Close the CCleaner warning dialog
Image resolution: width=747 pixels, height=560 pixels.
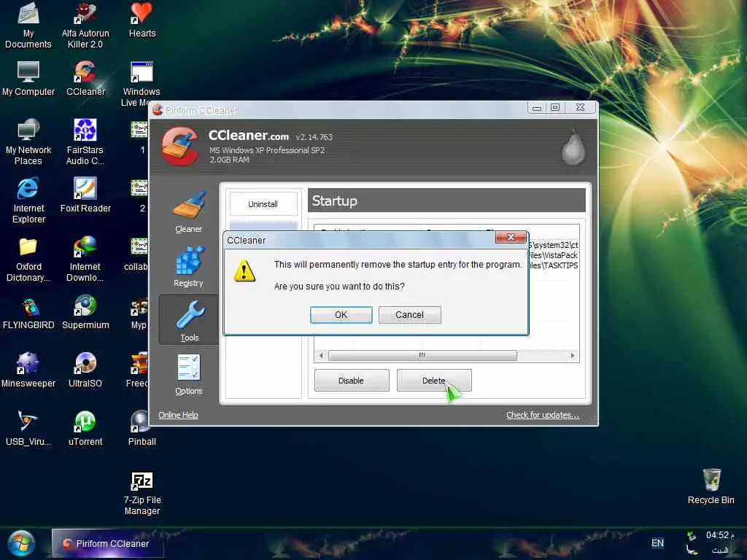(x=510, y=237)
